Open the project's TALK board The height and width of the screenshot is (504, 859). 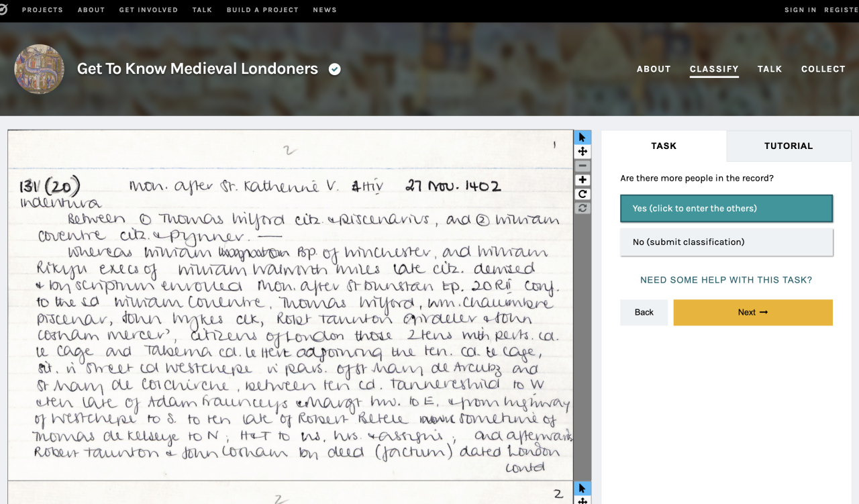(770, 69)
